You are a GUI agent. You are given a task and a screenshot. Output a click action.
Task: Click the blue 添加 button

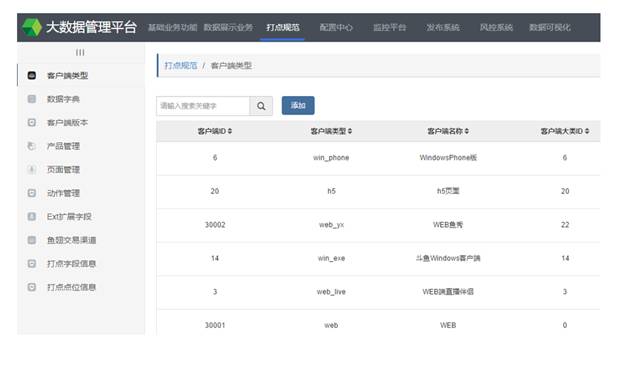point(298,106)
